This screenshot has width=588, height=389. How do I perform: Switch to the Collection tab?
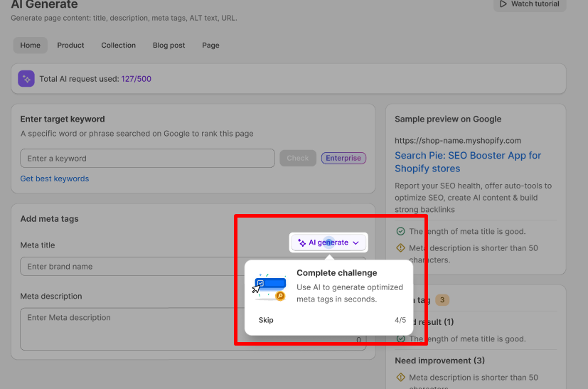coord(118,46)
